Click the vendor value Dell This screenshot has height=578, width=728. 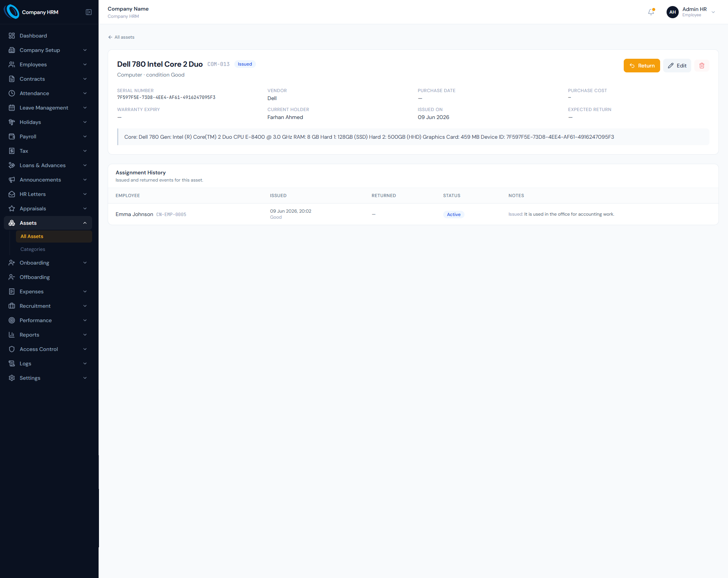pos(272,99)
